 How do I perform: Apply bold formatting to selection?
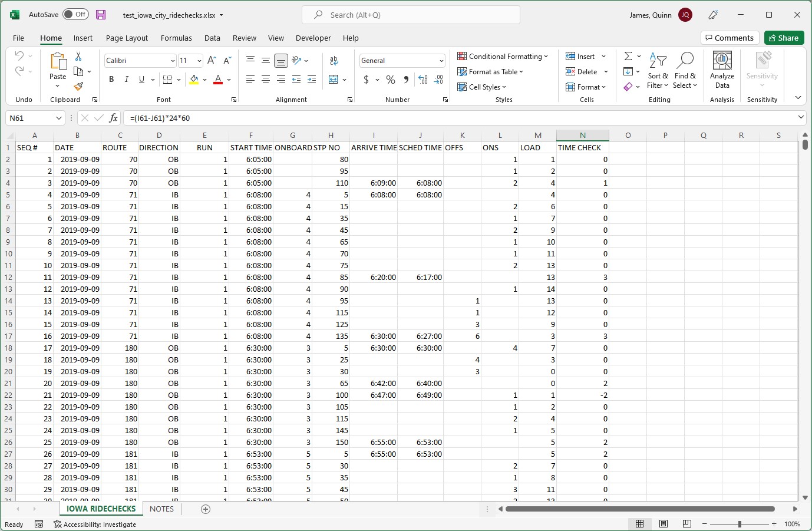(x=111, y=79)
